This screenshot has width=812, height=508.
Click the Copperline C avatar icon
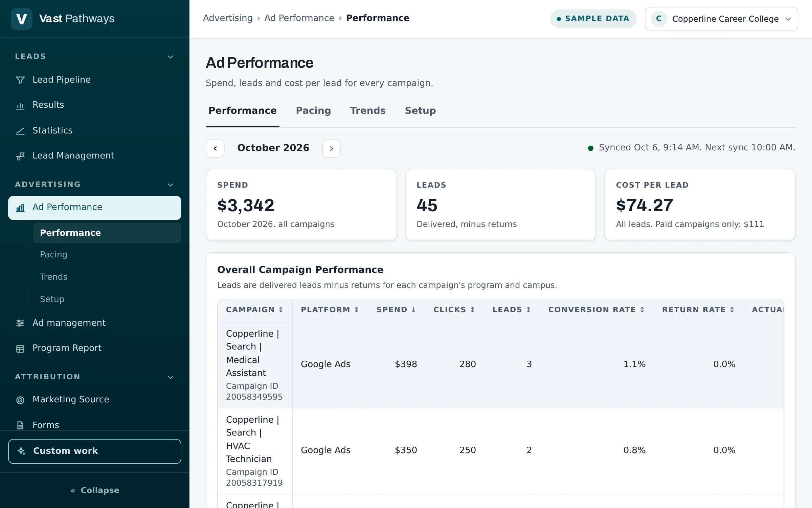point(659,19)
